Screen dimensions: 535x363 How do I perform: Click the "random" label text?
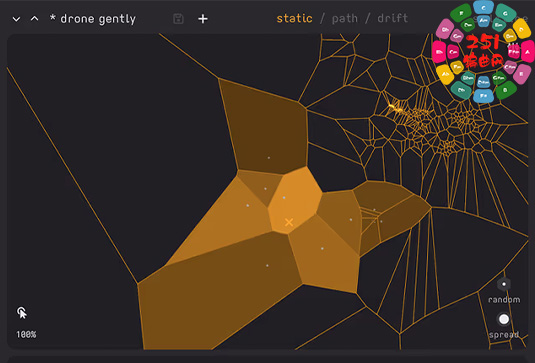point(504,300)
